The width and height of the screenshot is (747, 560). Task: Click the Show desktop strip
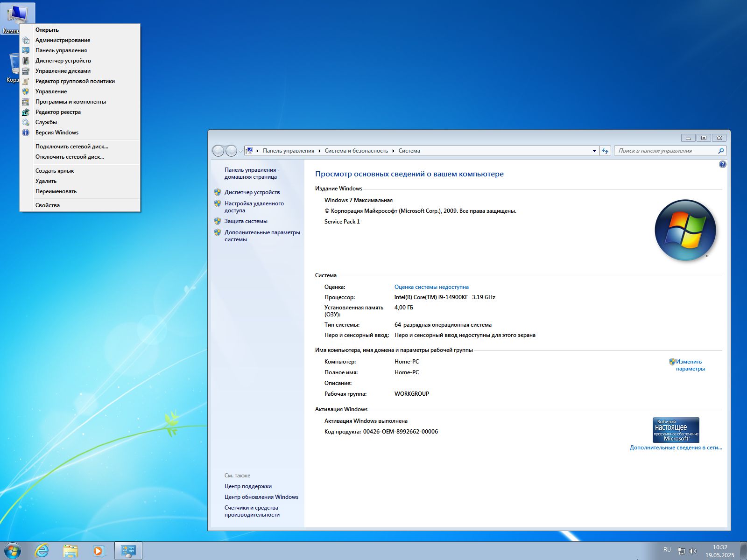pyautogui.click(x=743, y=551)
